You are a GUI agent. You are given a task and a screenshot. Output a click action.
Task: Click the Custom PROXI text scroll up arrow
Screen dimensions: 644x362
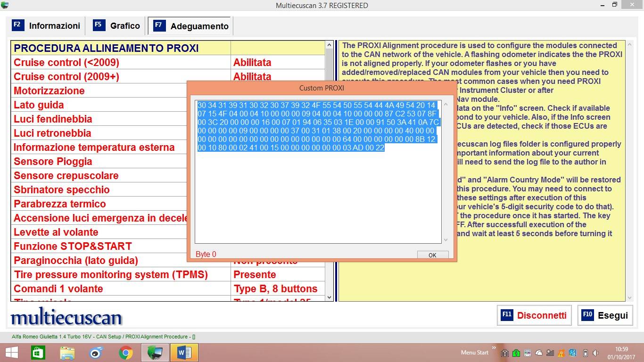446,104
